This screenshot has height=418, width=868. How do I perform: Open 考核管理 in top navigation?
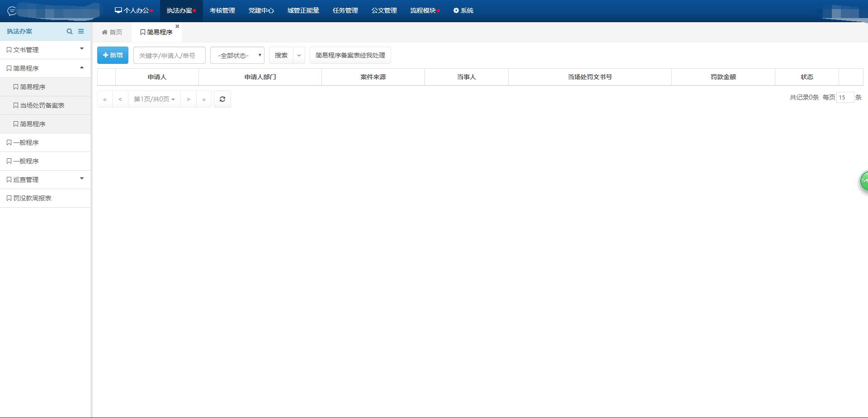coord(222,10)
